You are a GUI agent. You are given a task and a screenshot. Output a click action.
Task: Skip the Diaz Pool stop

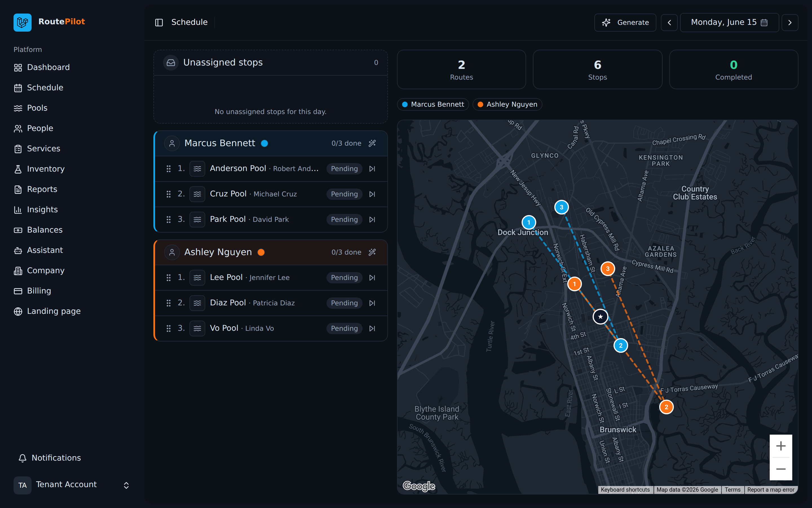[372, 303]
